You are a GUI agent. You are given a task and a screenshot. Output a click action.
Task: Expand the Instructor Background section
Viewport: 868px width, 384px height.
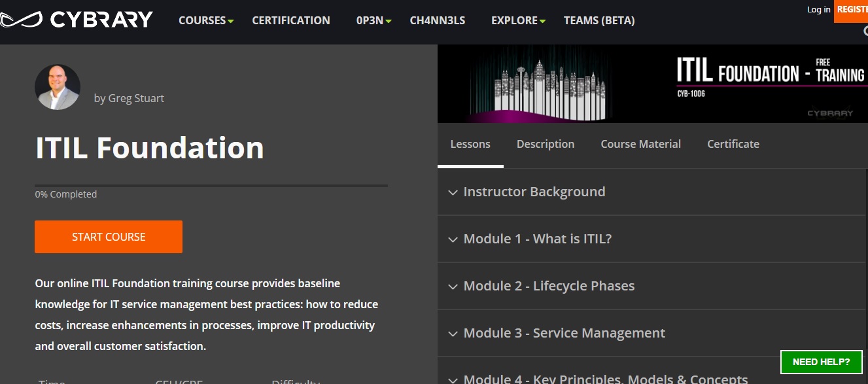pos(651,192)
